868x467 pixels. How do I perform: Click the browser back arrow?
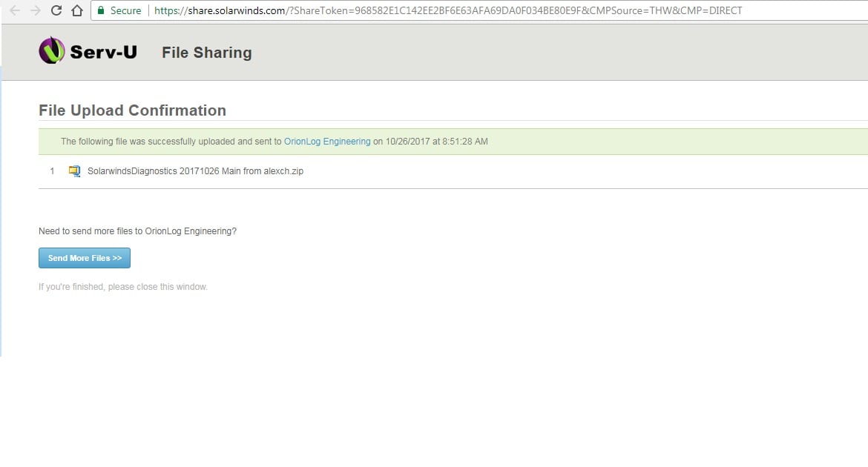tap(15, 10)
